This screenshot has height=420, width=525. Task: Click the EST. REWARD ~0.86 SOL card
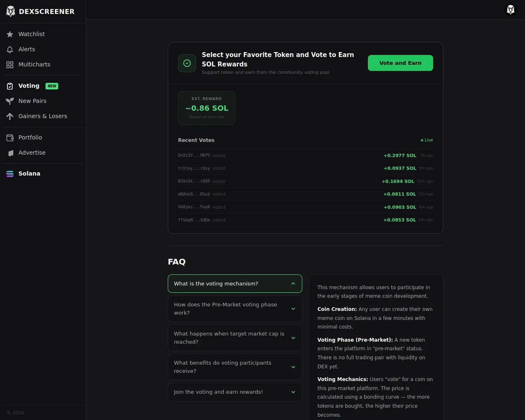pos(207,108)
